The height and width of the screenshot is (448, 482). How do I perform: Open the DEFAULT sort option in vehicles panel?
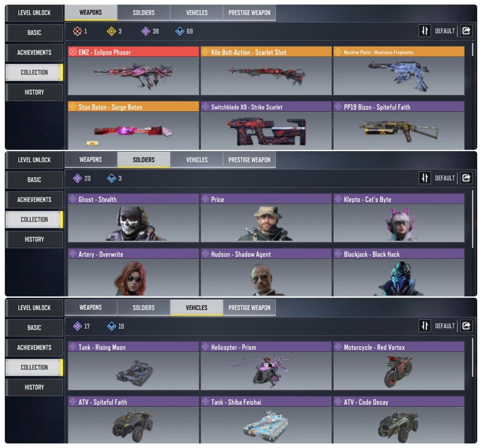tap(444, 326)
